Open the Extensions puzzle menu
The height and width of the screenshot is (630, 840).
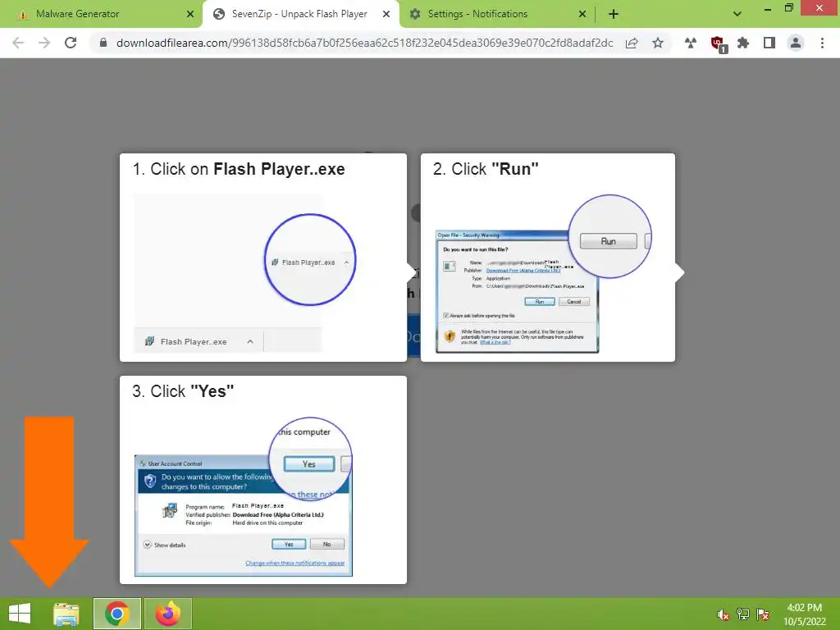click(743, 43)
